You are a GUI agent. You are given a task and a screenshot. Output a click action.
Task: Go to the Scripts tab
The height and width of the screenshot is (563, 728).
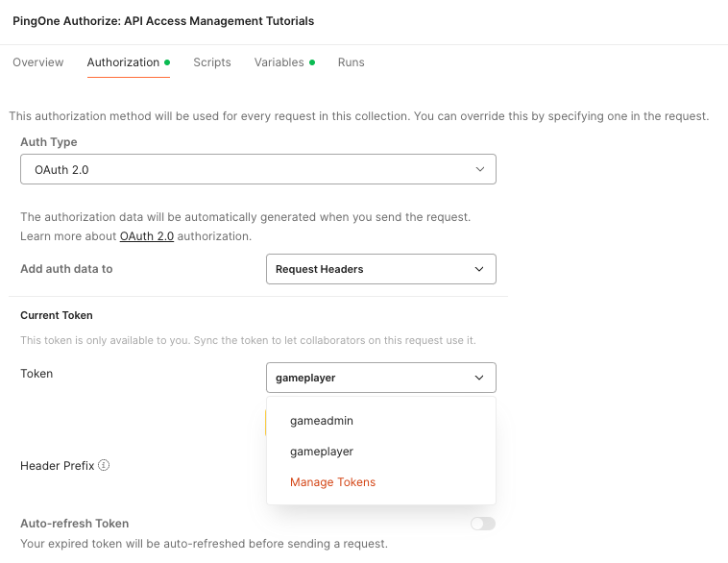pyautogui.click(x=212, y=62)
